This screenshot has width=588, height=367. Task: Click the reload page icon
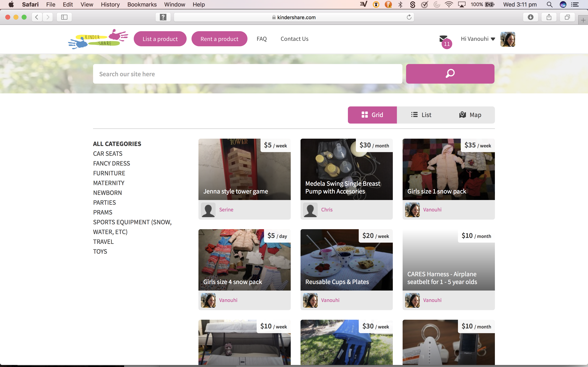pos(409,17)
